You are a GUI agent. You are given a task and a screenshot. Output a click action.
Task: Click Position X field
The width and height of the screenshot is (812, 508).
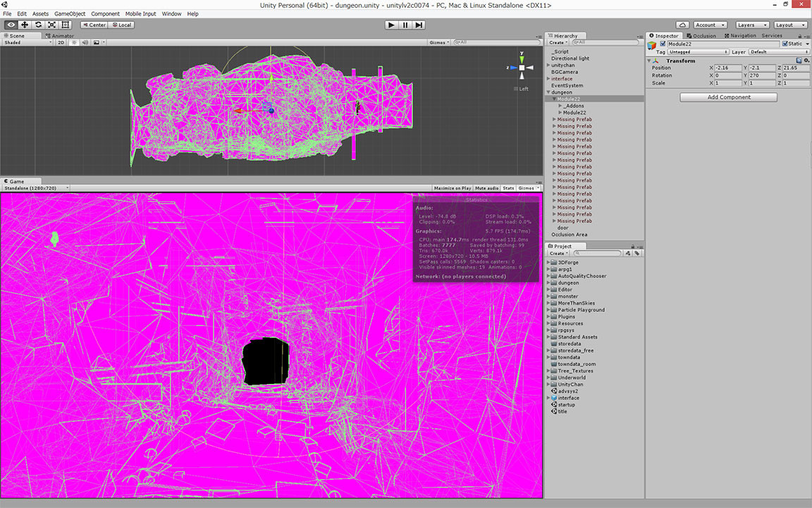[728, 68]
